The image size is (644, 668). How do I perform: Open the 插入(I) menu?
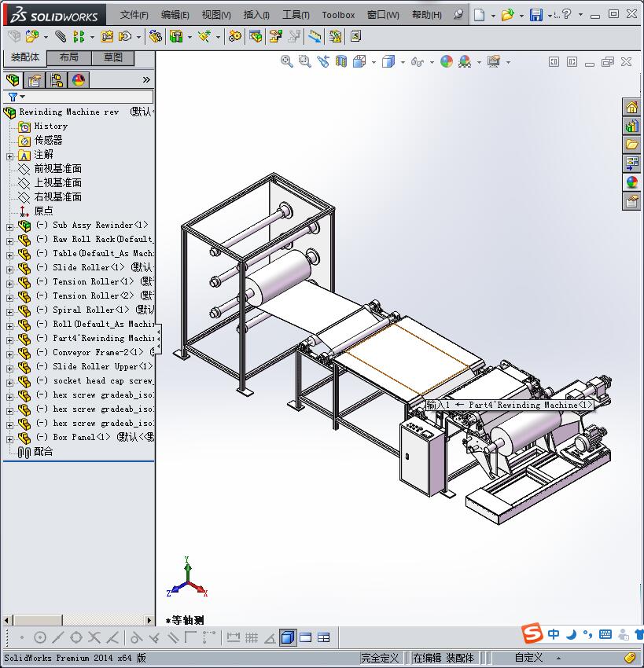256,15
